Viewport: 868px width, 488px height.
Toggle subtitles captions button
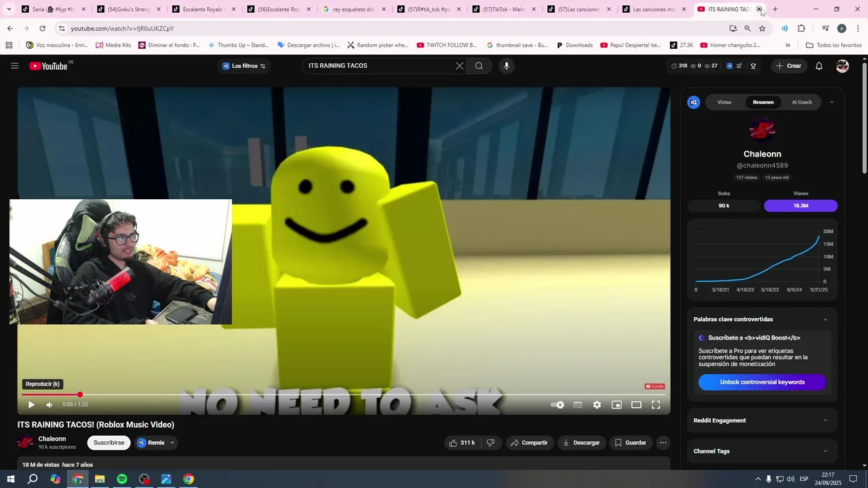[x=578, y=405]
